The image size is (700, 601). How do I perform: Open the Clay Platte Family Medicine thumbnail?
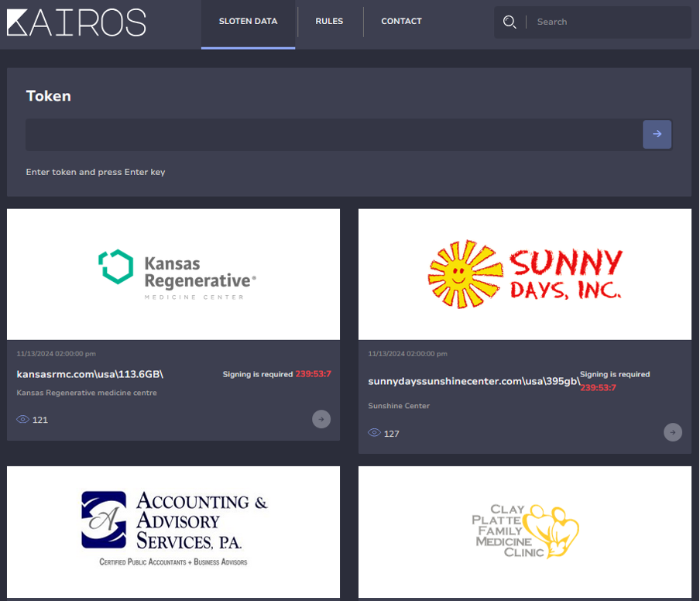[x=524, y=532]
